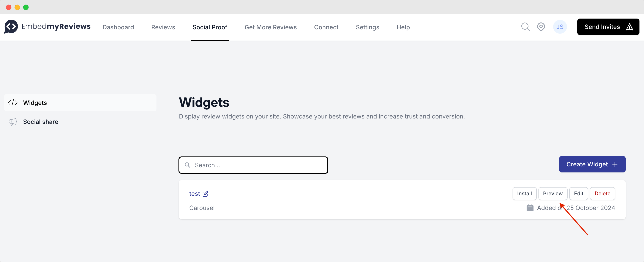This screenshot has height=262, width=644.
Task: Click the location pin icon in header
Action: pos(541,27)
